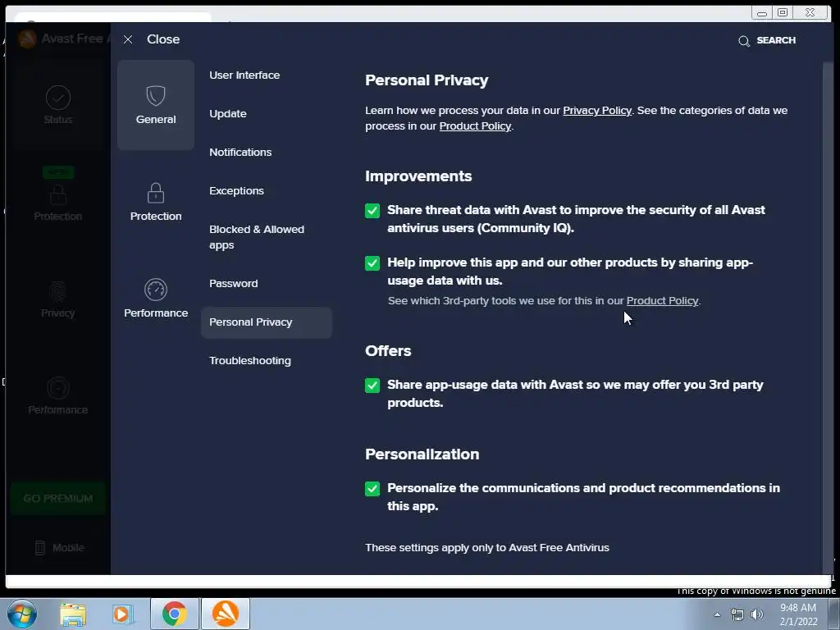Select the Protection lock icon
The height and width of the screenshot is (630, 840).
pos(156,193)
